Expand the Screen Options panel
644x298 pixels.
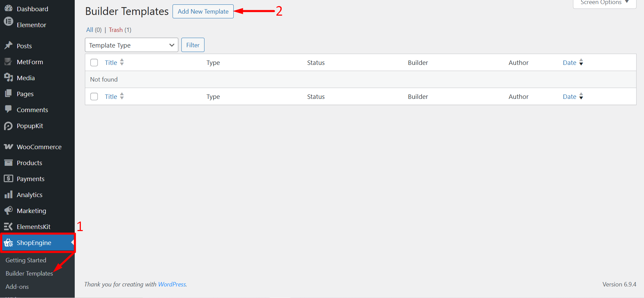(605, 3)
